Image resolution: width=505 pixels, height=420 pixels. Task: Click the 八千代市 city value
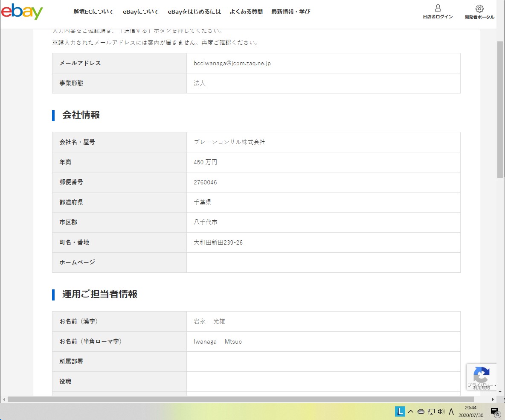[x=206, y=222]
